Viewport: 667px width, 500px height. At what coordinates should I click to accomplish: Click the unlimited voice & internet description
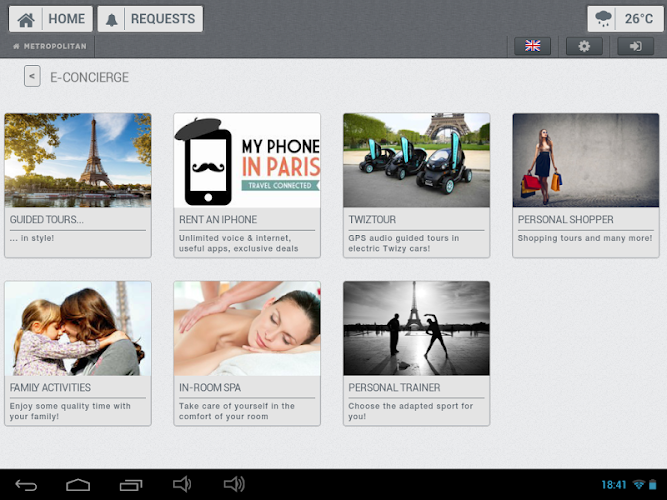[239, 243]
